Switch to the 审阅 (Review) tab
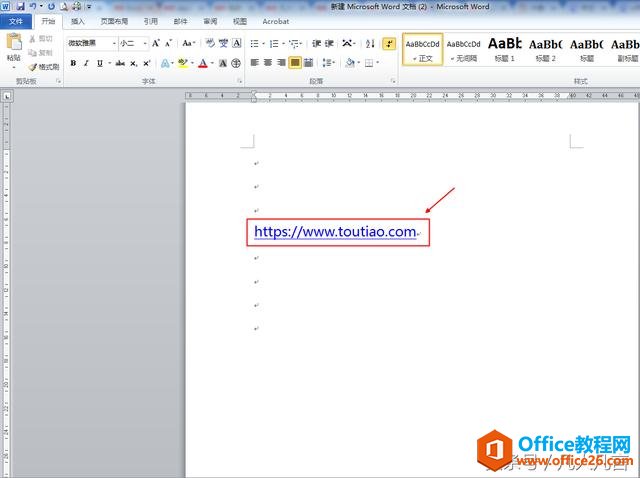The image size is (640, 478). coord(210,21)
